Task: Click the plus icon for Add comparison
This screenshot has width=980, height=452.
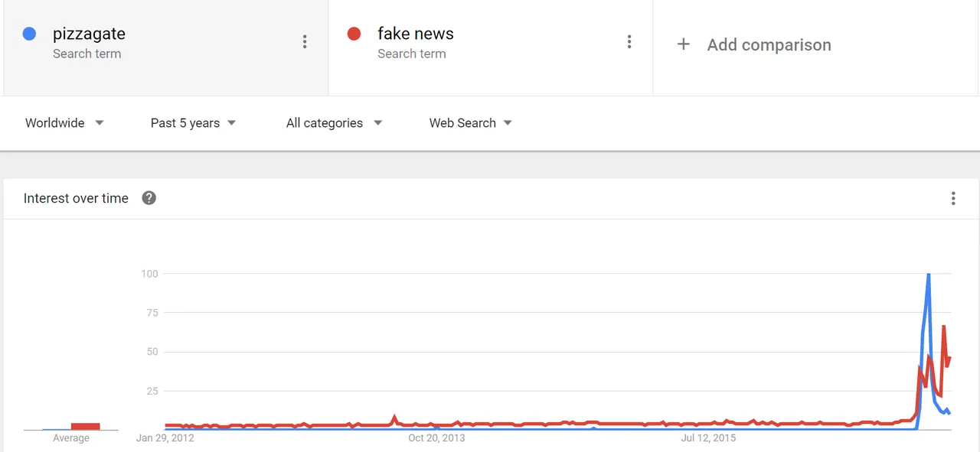Action: tap(684, 44)
